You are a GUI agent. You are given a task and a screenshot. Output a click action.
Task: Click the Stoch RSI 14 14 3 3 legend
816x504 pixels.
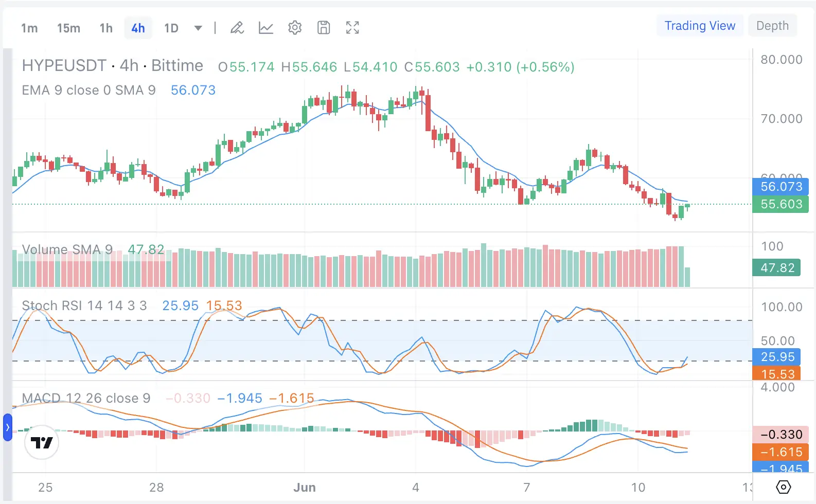(x=84, y=306)
